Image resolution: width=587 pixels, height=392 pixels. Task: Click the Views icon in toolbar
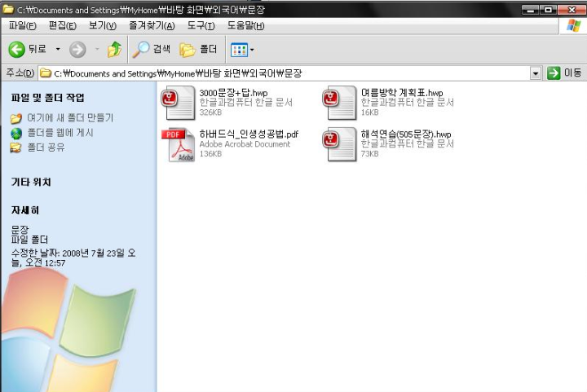tap(239, 50)
